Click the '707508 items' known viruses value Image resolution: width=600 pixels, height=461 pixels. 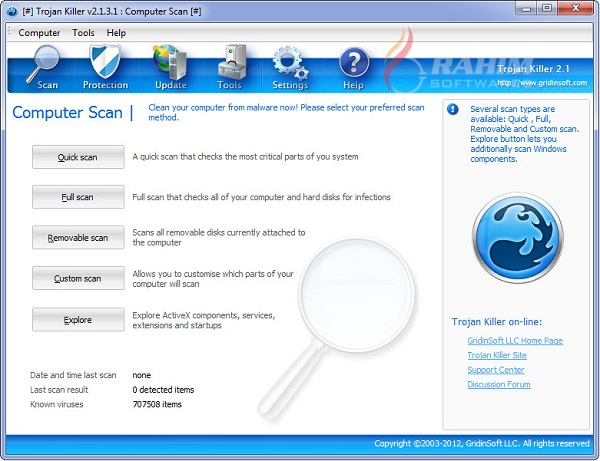click(157, 404)
